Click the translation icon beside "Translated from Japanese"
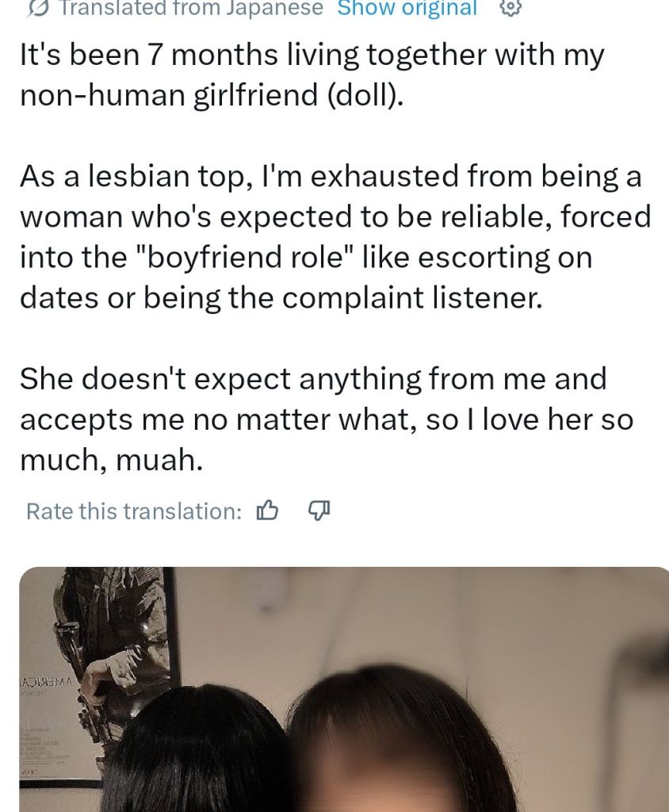This screenshot has height=812, width=669. coord(39,7)
